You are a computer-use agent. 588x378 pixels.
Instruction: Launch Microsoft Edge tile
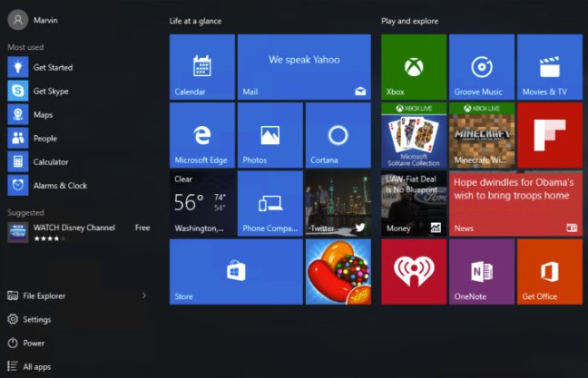pos(202,135)
